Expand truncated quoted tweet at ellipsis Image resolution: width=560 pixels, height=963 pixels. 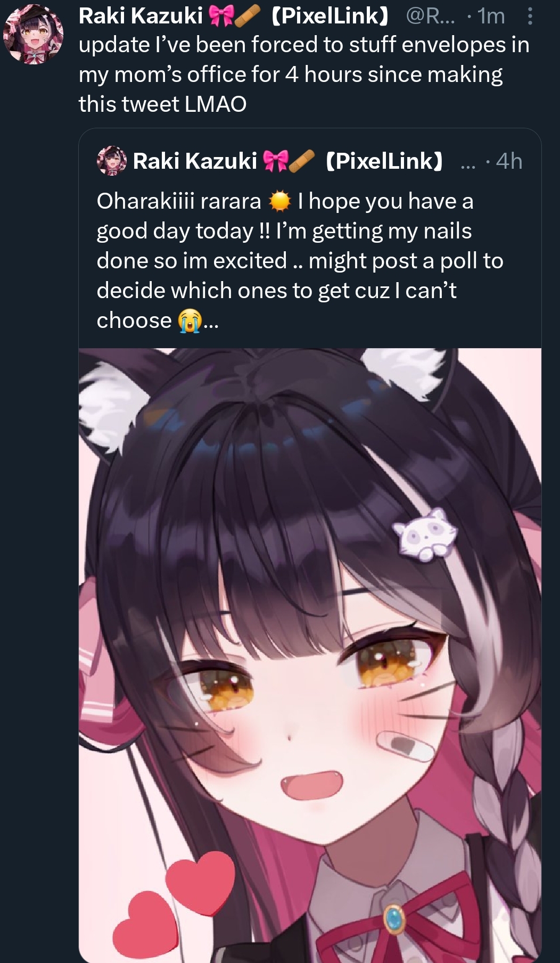[211, 323]
